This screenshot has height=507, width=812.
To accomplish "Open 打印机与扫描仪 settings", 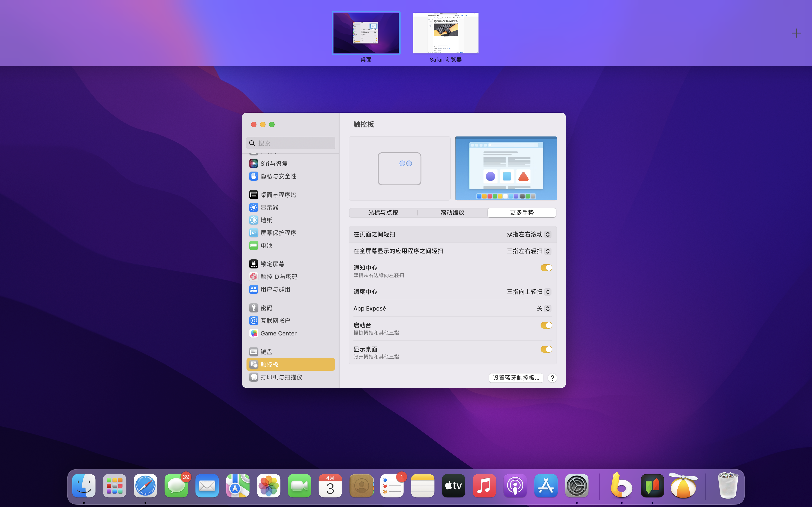I will tap(282, 377).
